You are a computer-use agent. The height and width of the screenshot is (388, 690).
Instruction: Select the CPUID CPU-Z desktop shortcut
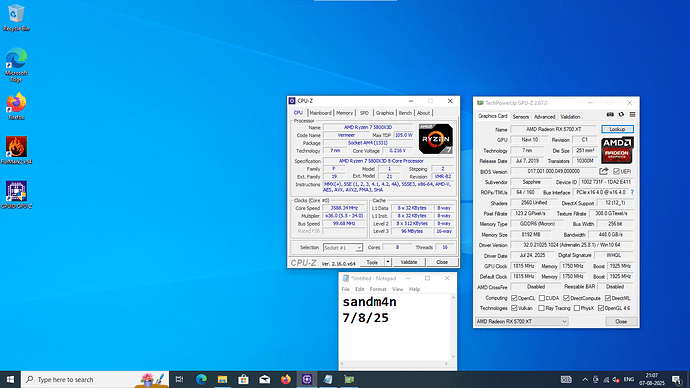pyautogui.click(x=16, y=195)
